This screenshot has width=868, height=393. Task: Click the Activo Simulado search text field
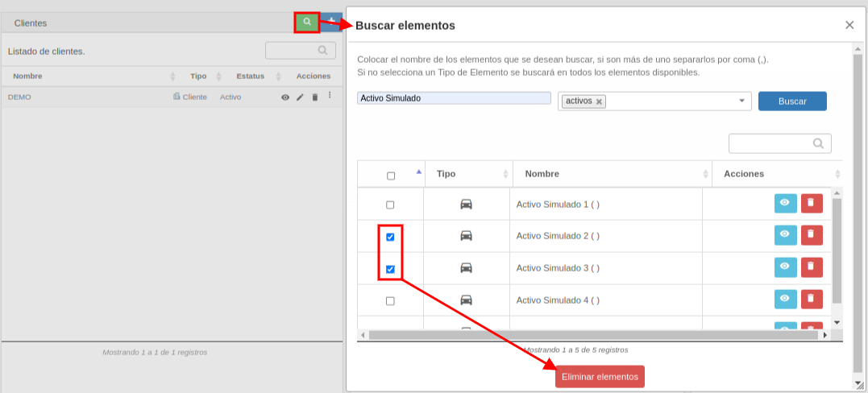click(x=454, y=98)
